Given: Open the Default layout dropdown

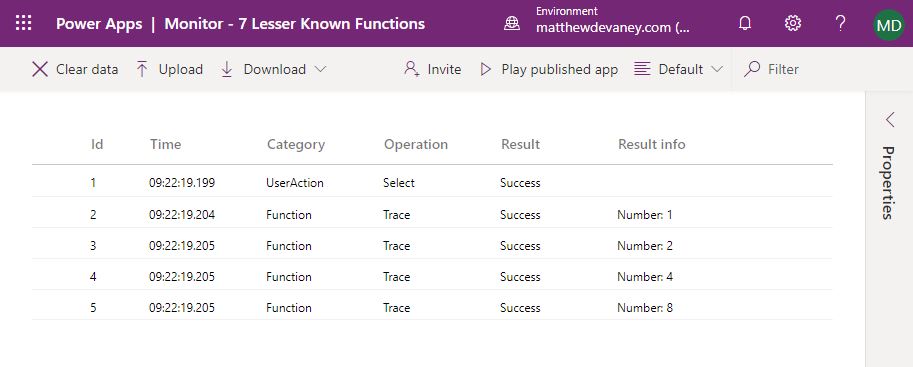Looking at the screenshot, I should pyautogui.click(x=678, y=69).
